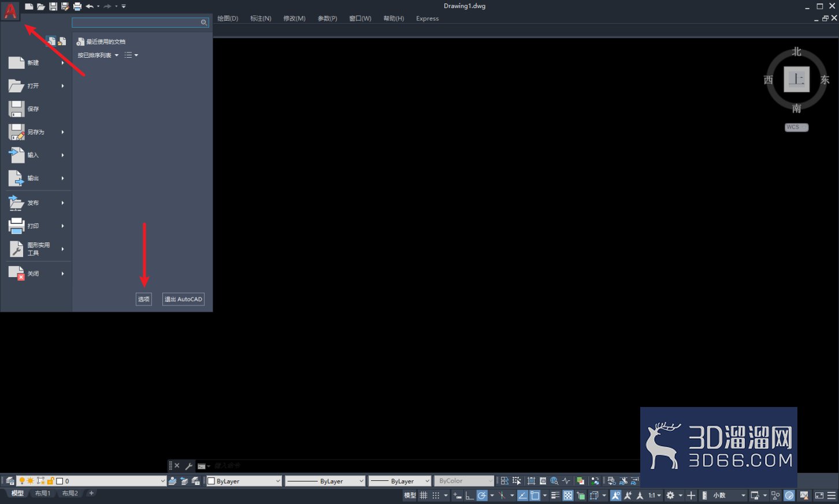Click the Save floppy icon in quick access toolbar
This screenshot has height=504, width=839.
pos(53,6)
